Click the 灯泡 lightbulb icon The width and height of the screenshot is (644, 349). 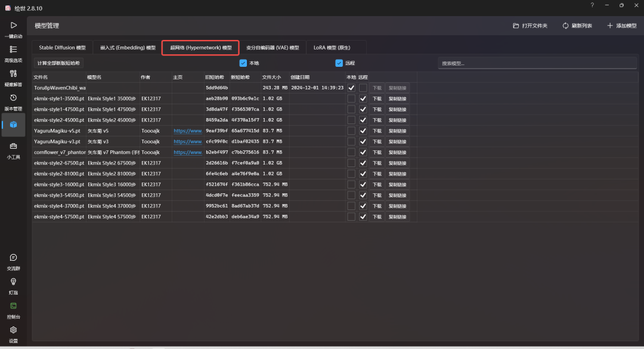coord(13,282)
